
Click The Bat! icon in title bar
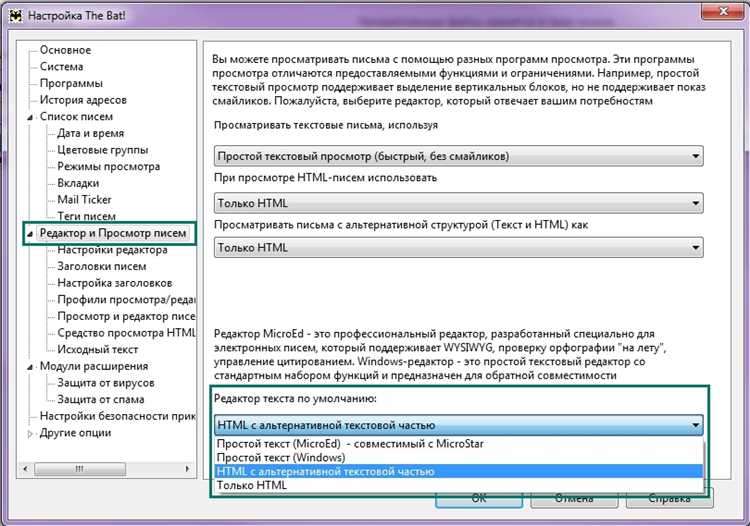16,15
